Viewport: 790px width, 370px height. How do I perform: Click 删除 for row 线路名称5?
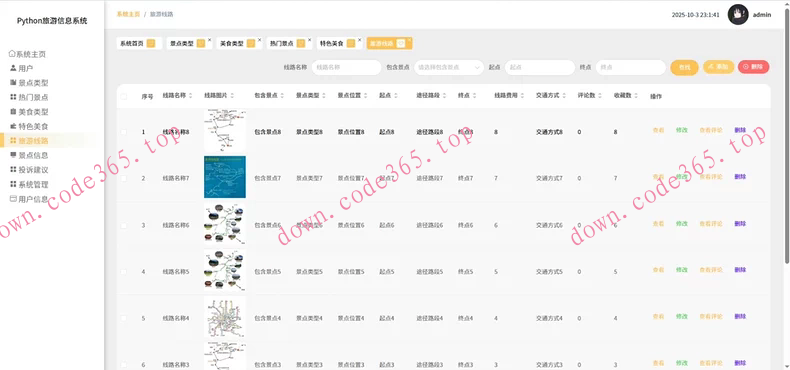[x=740, y=270]
